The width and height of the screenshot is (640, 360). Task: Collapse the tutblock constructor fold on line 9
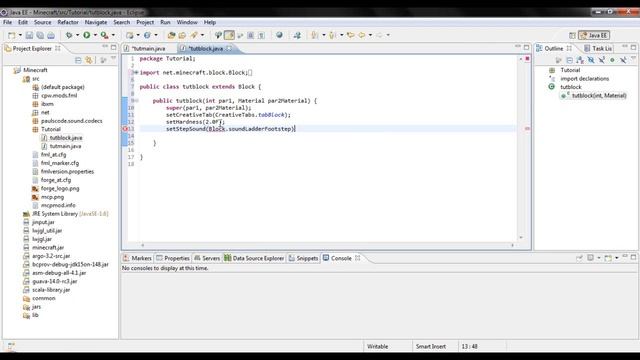[x=136, y=100]
